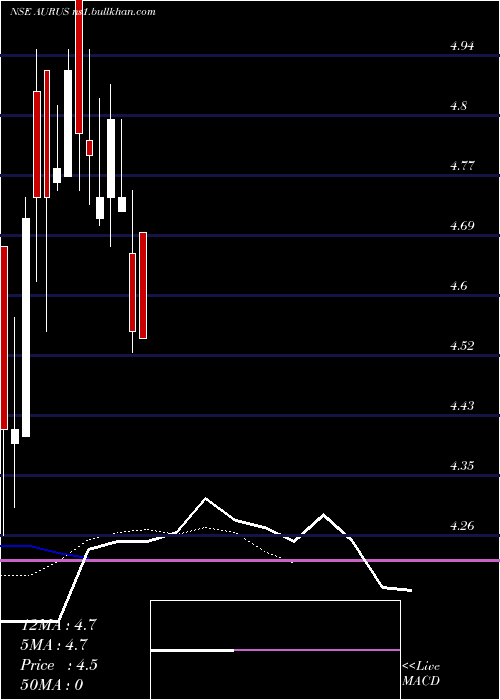Click the last red candlestick near 4.69
The image size is (500, 700).
[x=143, y=285]
